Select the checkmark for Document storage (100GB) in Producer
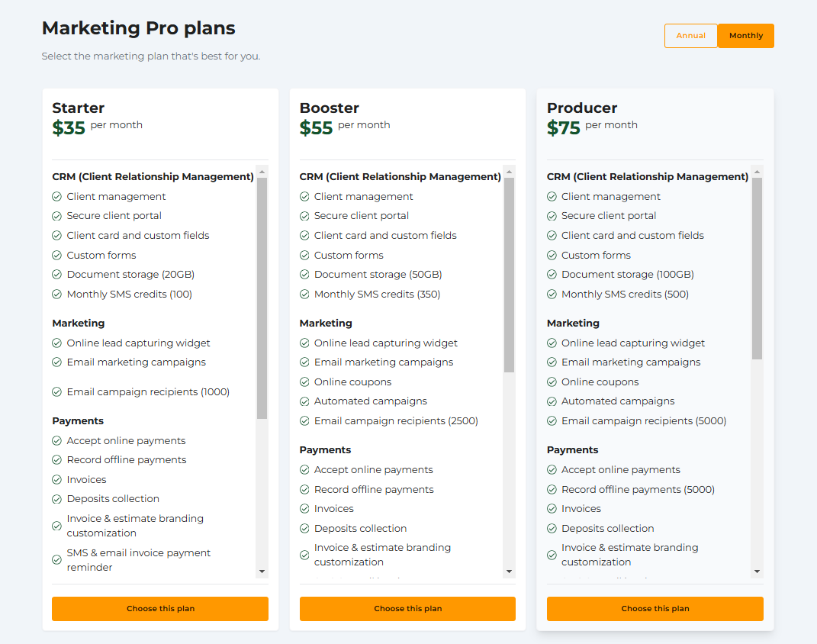The width and height of the screenshot is (817, 644). 552,274
